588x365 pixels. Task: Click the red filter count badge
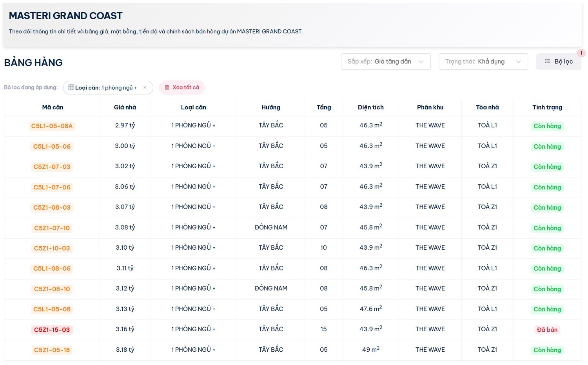581,53
